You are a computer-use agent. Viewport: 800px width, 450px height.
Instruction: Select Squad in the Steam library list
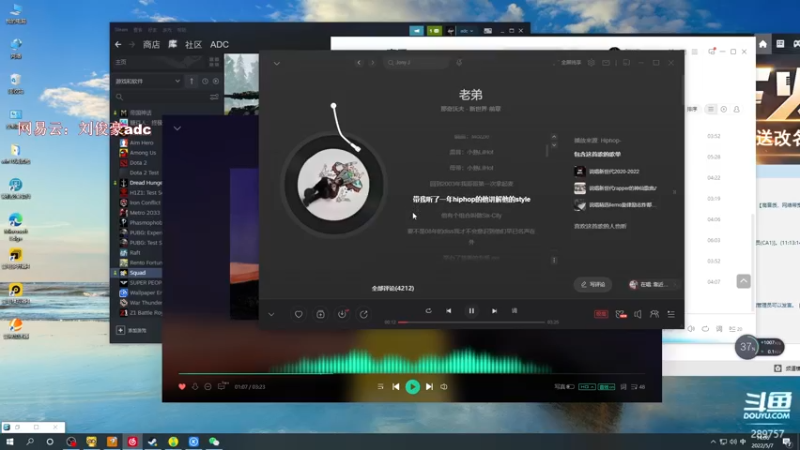point(137,273)
